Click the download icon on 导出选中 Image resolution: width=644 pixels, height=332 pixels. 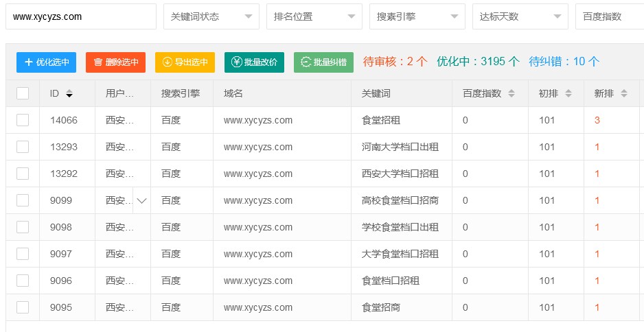pyautogui.click(x=167, y=62)
